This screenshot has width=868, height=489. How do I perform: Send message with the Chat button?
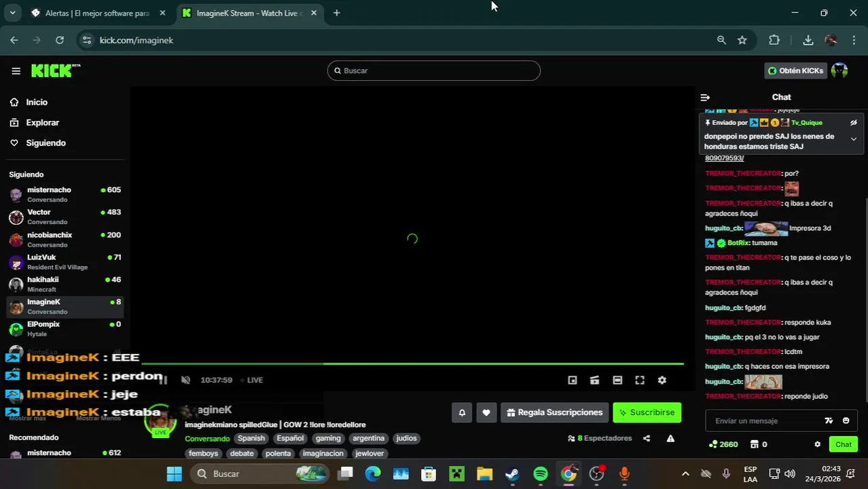coord(844,444)
